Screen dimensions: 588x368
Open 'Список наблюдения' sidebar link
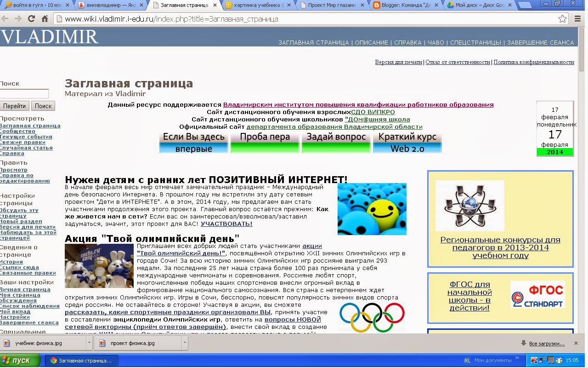click(x=29, y=306)
